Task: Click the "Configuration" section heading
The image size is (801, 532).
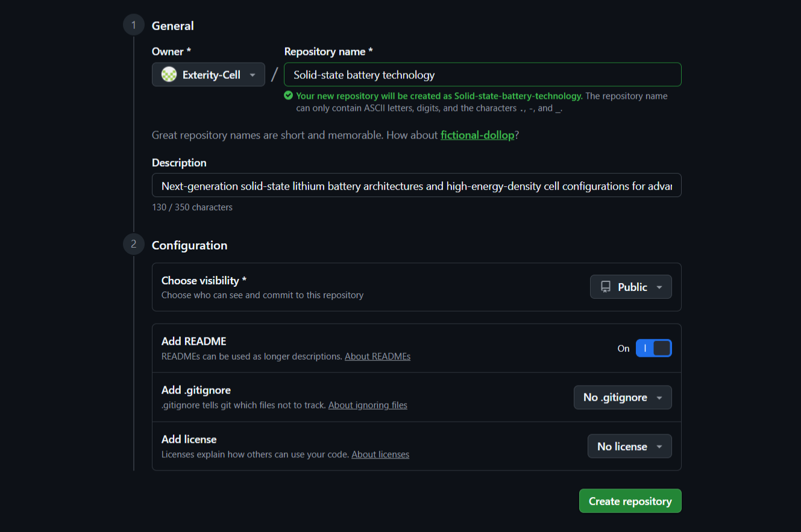Action: [190, 245]
